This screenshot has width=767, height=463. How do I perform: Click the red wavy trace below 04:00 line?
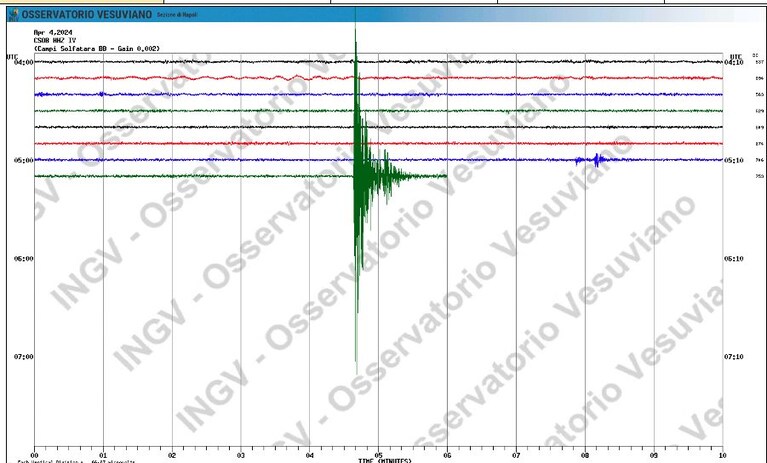[378, 78]
